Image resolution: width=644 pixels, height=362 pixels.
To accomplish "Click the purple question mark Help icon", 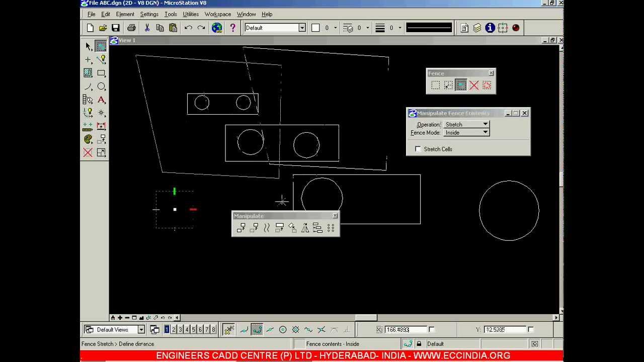I will coord(232,28).
